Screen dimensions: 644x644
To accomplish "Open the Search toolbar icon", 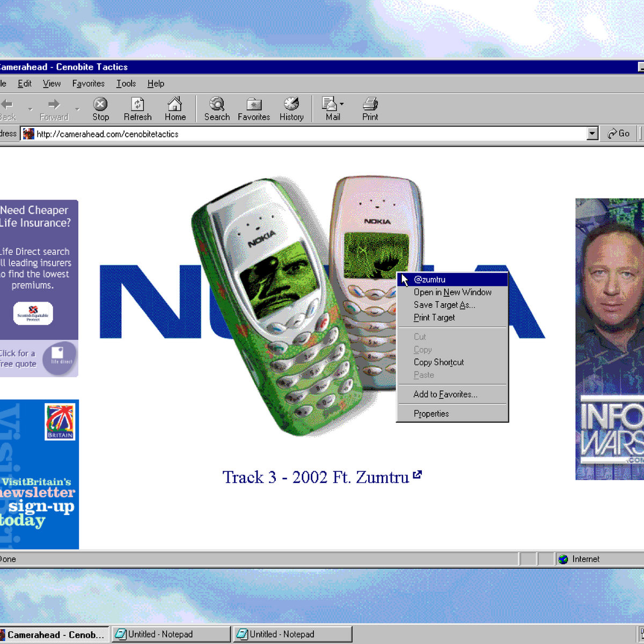I will click(x=217, y=104).
